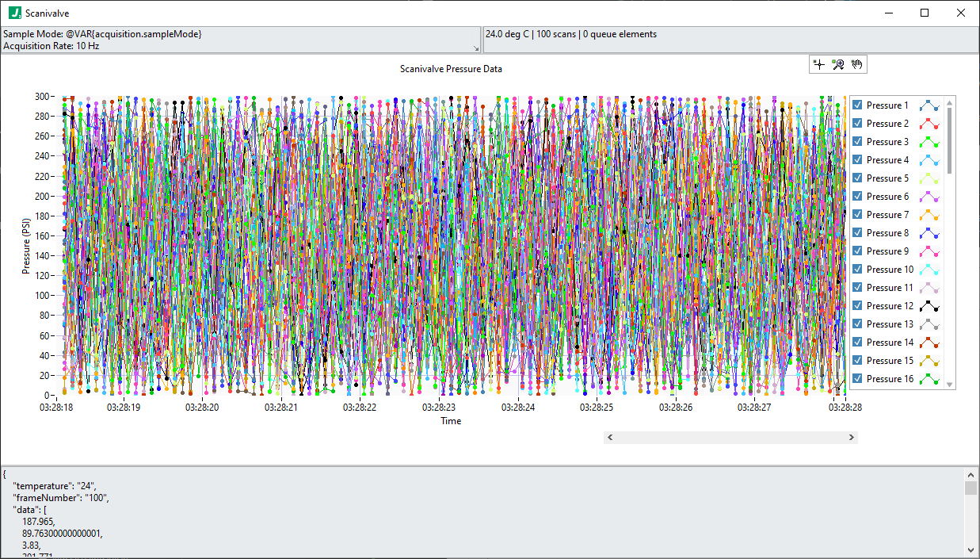The image size is (980, 559).
Task: Click Pressure 13 plot style icon
Action: [x=929, y=324]
